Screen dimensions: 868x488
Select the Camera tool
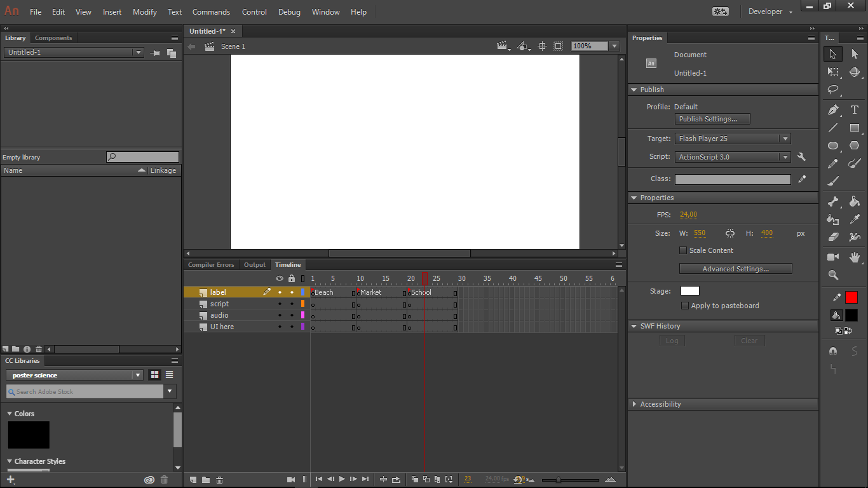pyautogui.click(x=833, y=257)
